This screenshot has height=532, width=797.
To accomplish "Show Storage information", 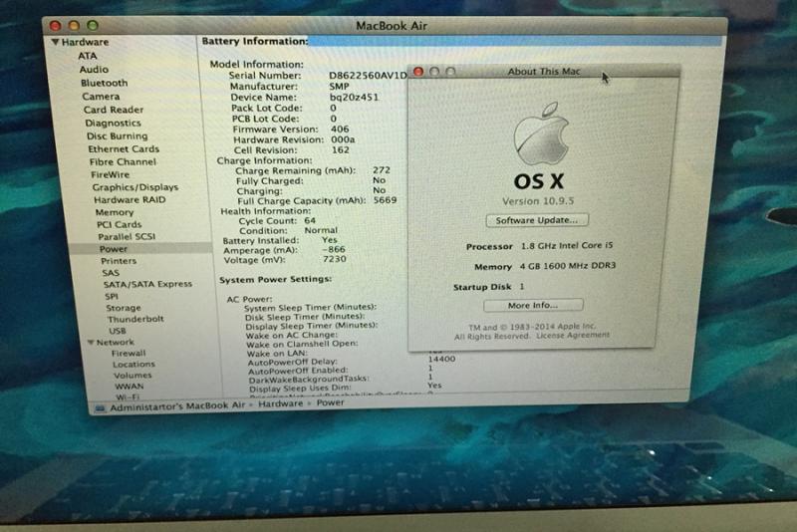I will pos(124,308).
